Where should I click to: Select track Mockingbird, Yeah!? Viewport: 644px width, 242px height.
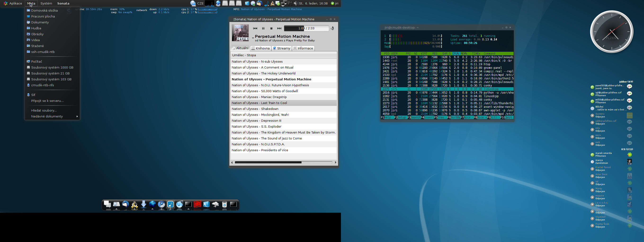283,115
